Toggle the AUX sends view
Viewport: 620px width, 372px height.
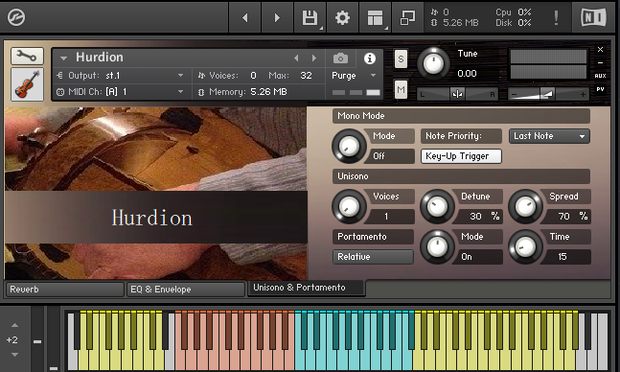600,76
